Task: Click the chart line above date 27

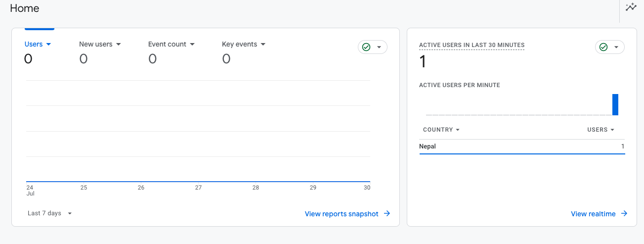Action: click(198, 182)
